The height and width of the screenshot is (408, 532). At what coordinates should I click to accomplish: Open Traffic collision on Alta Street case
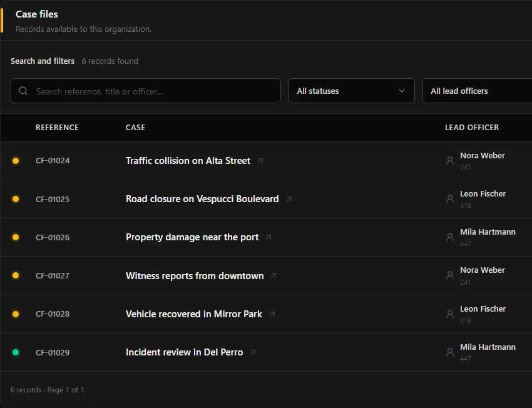pos(188,161)
